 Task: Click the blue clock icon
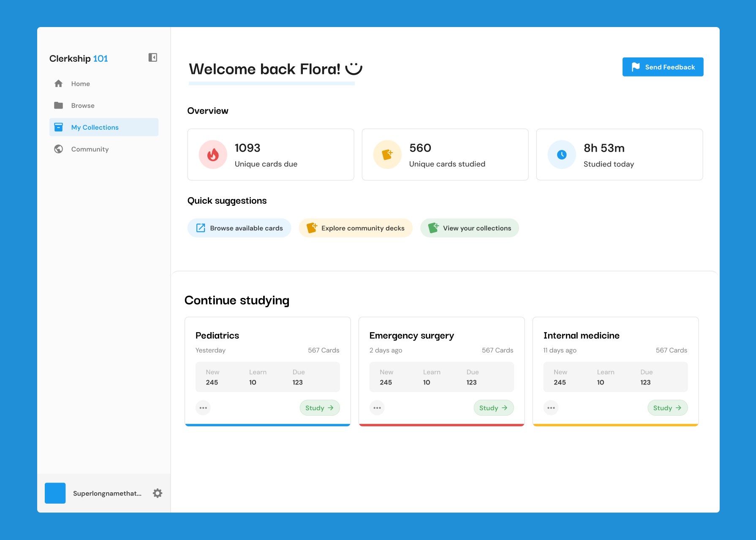pyautogui.click(x=562, y=155)
